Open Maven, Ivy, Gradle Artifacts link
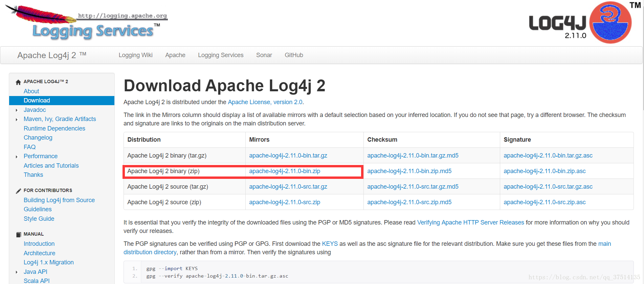Screen dimensions: 644x284 coord(60,119)
